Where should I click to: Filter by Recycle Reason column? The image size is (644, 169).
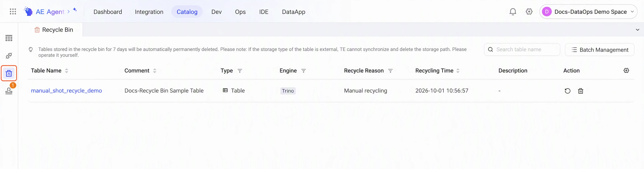tap(390, 71)
